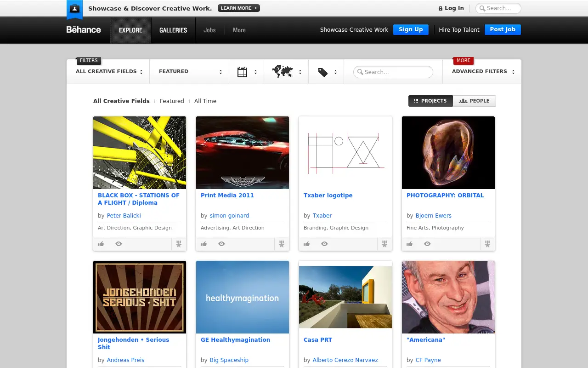The width and height of the screenshot is (588, 368).
Task: Open Andreas Preis profile link
Action: click(125, 360)
